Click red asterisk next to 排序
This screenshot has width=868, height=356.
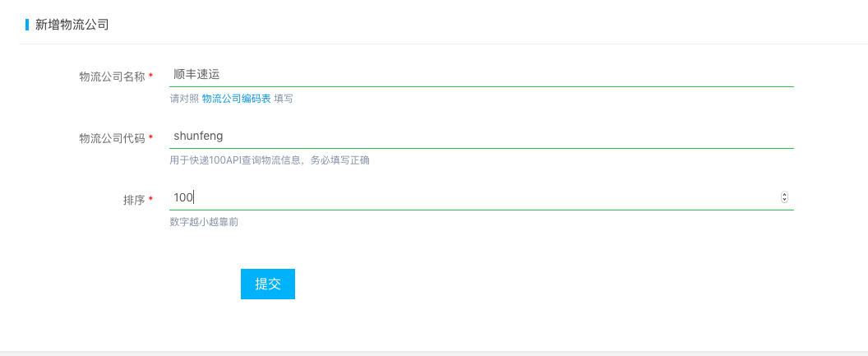tap(151, 198)
